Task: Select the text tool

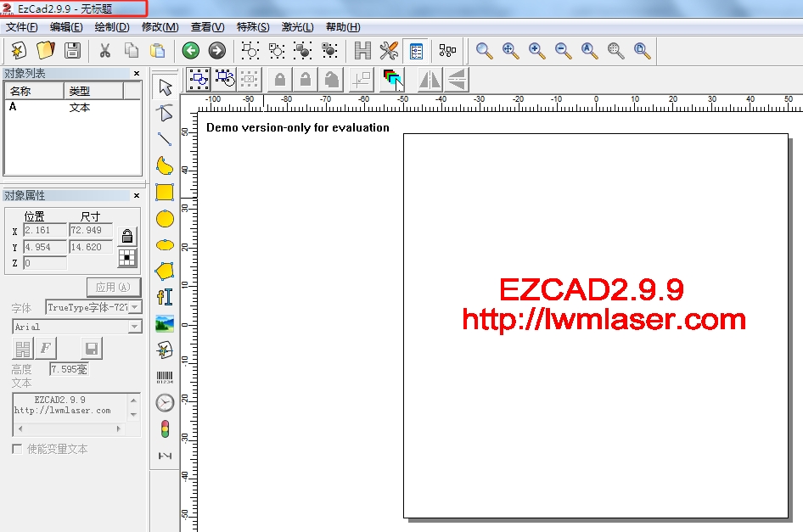Action: coord(165,297)
